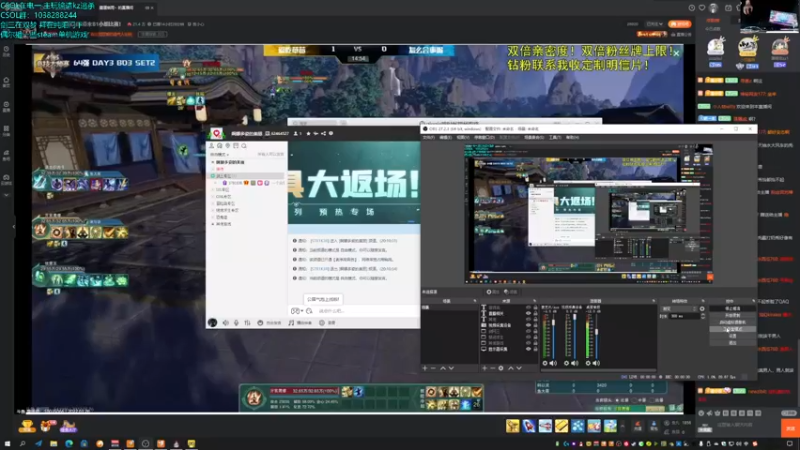Click orange follow button at stream top right
Viewport: 800px width, 450px height.
click(680, 24)
